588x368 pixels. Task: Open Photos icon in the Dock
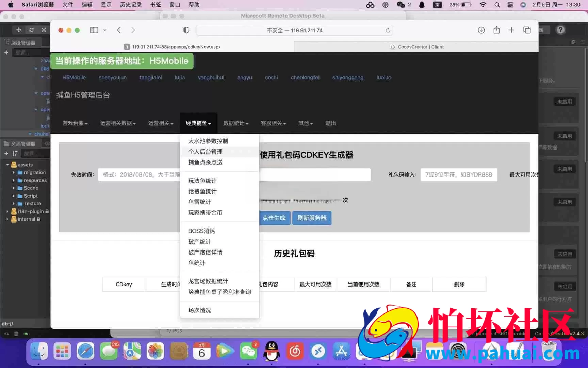coord(155,351)
